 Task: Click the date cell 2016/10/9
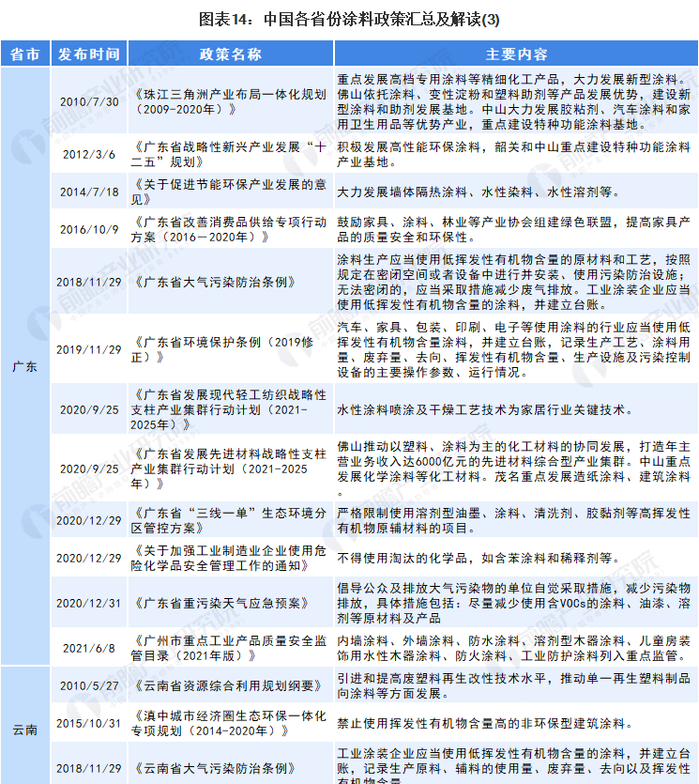click(x=88, y=228)
